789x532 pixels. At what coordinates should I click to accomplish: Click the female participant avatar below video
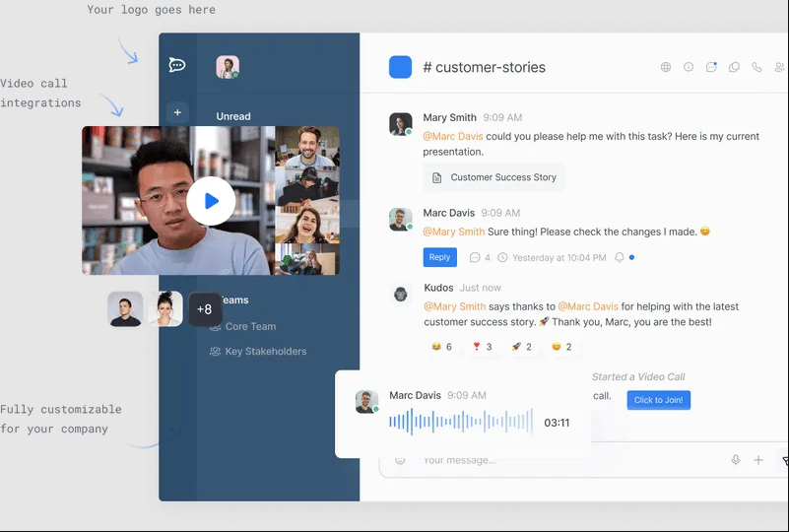pos(165,309)
